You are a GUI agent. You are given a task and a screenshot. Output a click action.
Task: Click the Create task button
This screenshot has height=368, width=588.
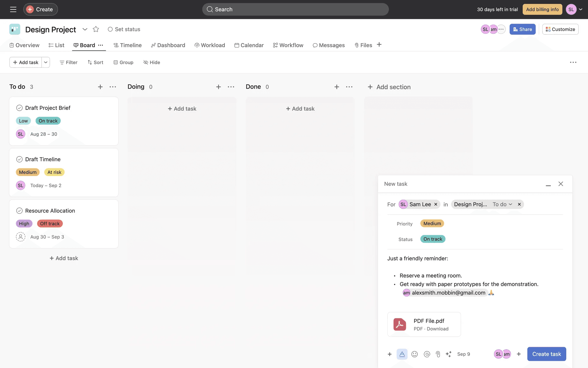coord(546,354)
